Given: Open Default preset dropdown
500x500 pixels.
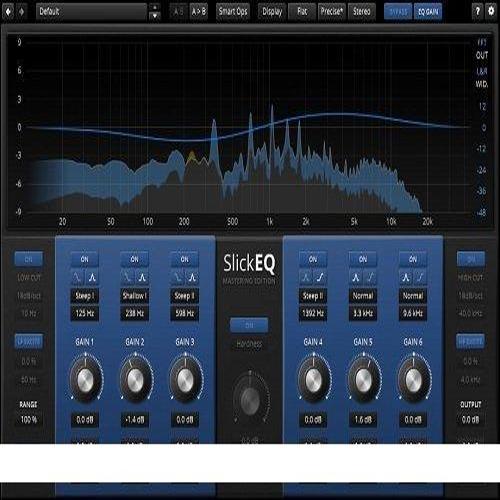Looking at the screenshot, I should [91, 12].
